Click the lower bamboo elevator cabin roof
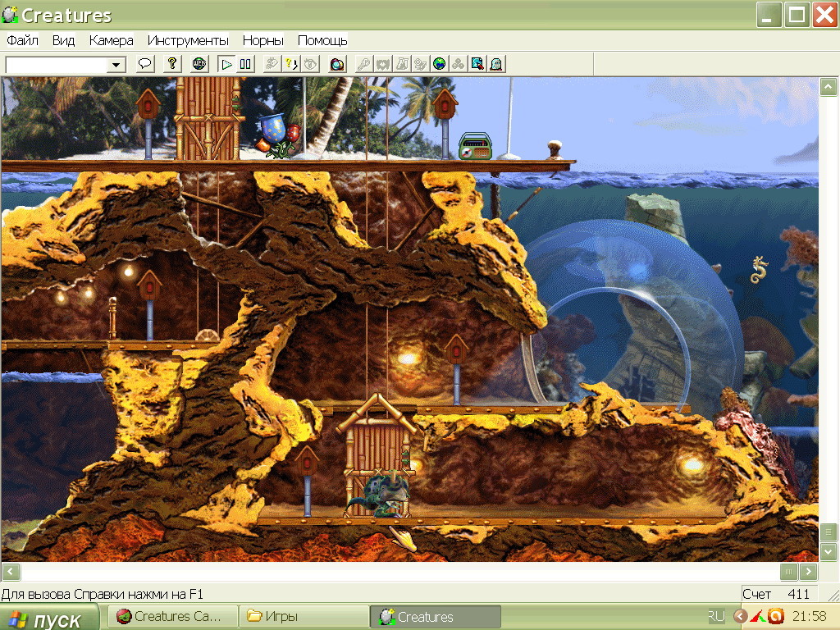Viewport: 840px width, 630px height. 377,413
